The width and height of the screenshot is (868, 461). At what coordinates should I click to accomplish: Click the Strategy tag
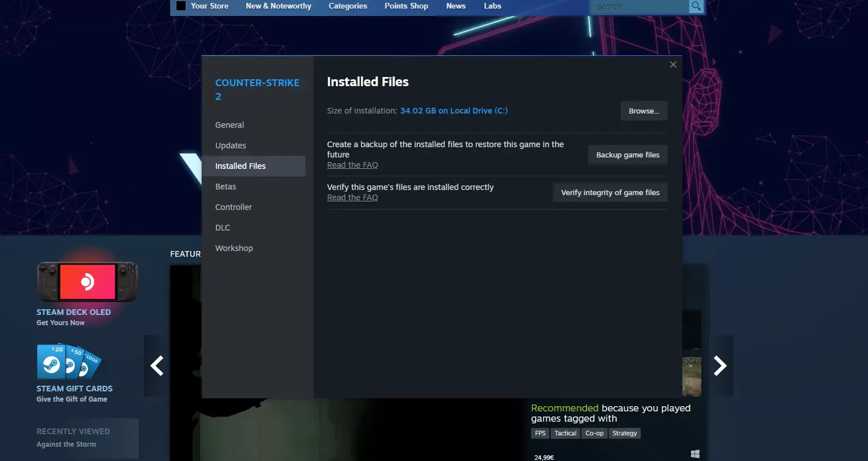(624, 433)
